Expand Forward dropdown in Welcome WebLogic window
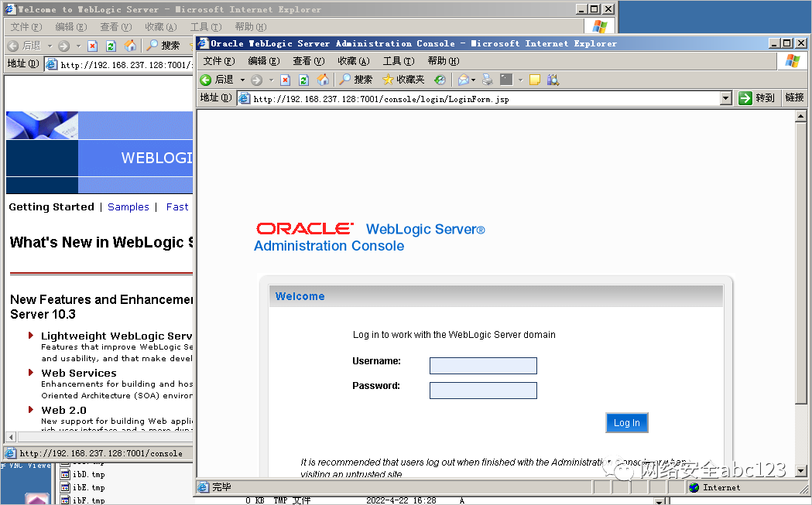This screenshot has height=505, width=812. pyautogui.click(x=78, y=46)
